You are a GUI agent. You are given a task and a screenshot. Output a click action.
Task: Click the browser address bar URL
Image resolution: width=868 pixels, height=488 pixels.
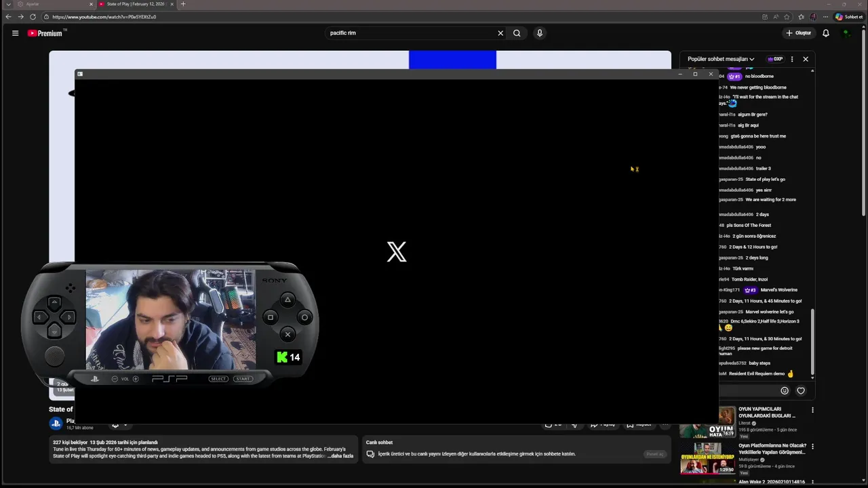[104, 16]
